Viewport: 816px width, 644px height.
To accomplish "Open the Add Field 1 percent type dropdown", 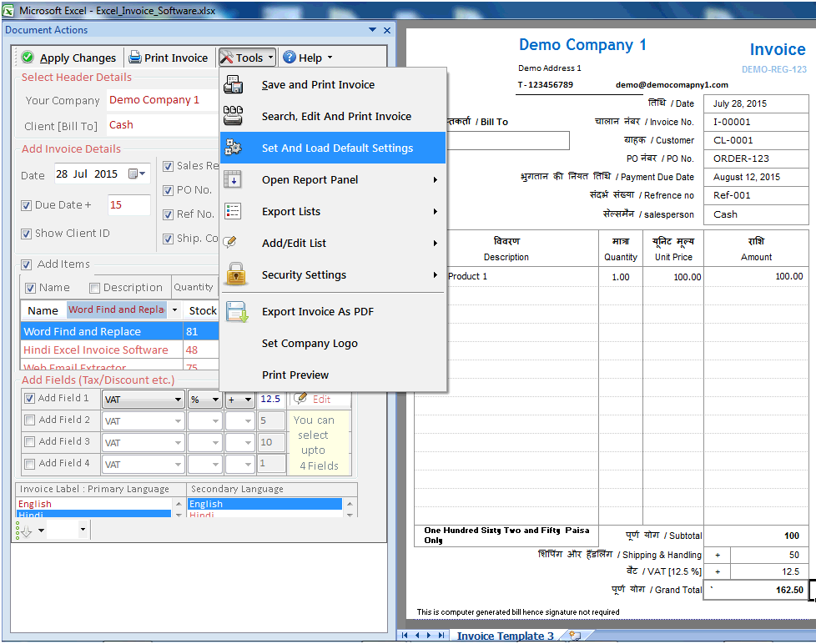I will (x=215, y=400).
